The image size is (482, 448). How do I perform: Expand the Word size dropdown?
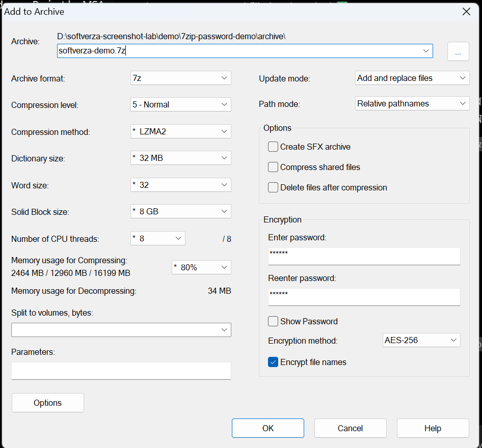pos(181,185)
